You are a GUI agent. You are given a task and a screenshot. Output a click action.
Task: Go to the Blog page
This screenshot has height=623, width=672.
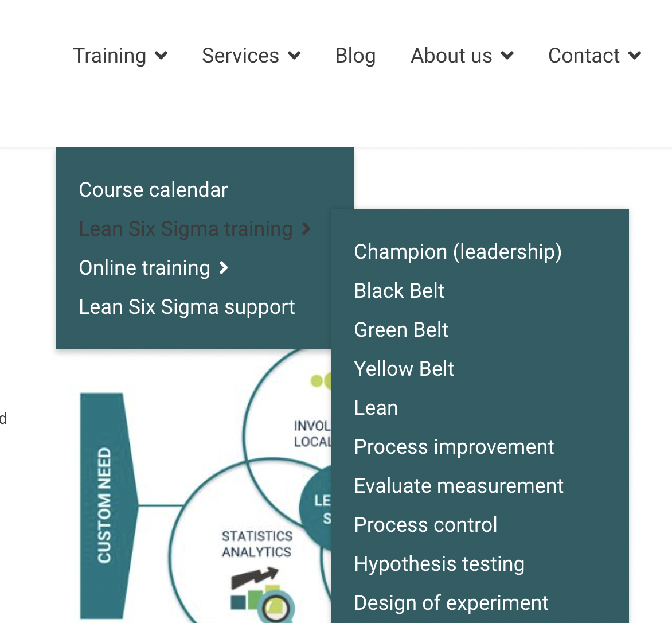click(x=355, y=56)
